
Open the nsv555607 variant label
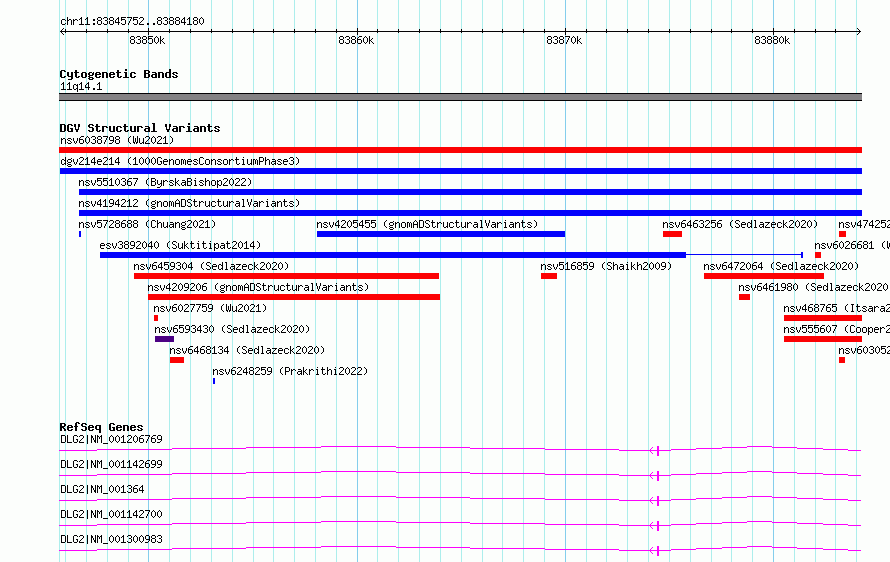tap(836, 329)
